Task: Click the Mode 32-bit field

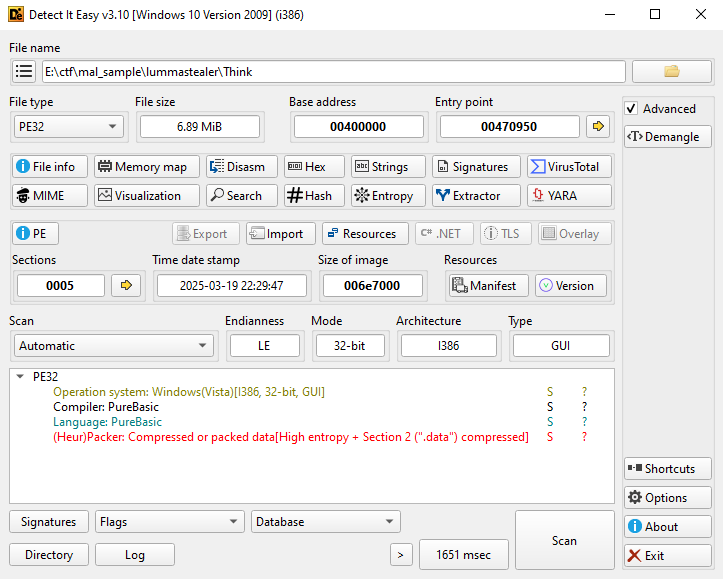Action: point(350,345)
